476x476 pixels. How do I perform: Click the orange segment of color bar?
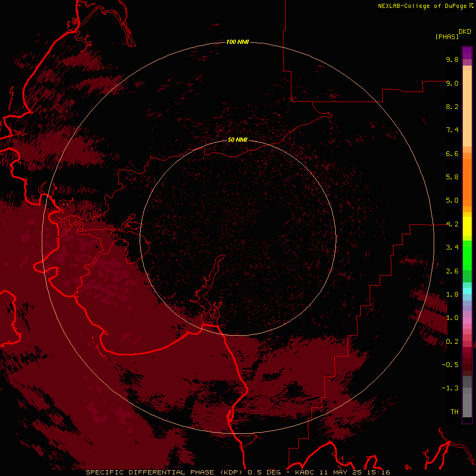tap(467, 182)
